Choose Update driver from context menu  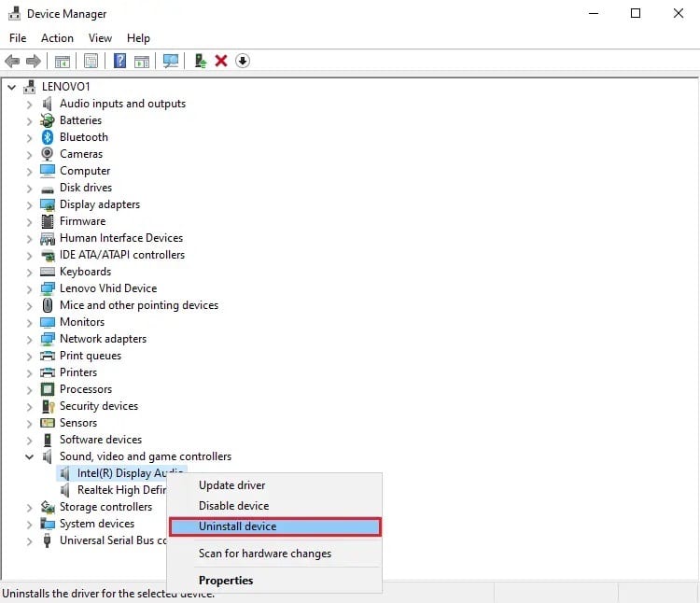coord(275,485)
